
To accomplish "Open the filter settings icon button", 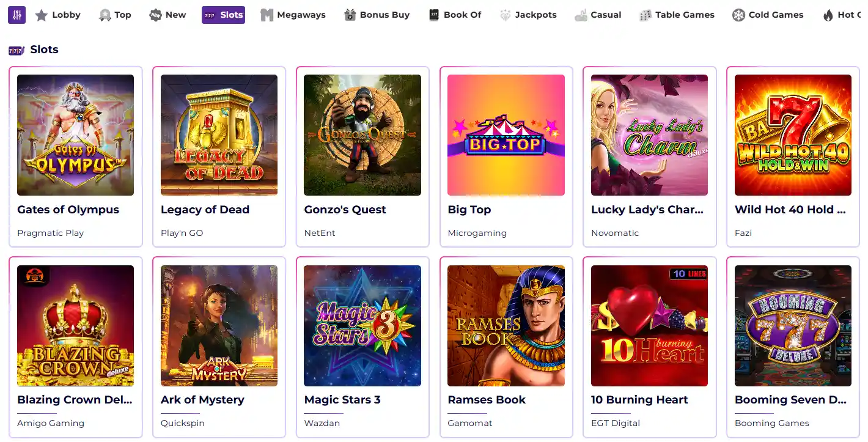I will 17,15.
